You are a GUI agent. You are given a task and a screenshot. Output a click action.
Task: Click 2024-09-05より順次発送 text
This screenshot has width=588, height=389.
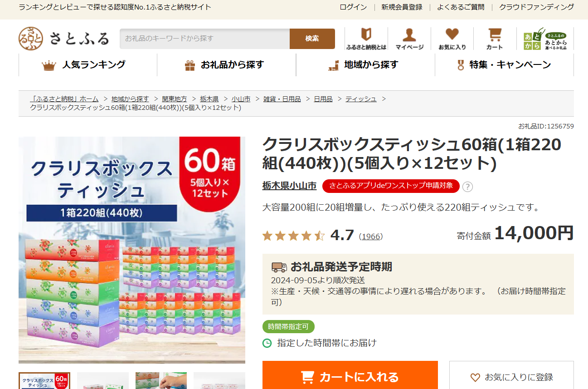pyautogui.click(x=318, y=280)
